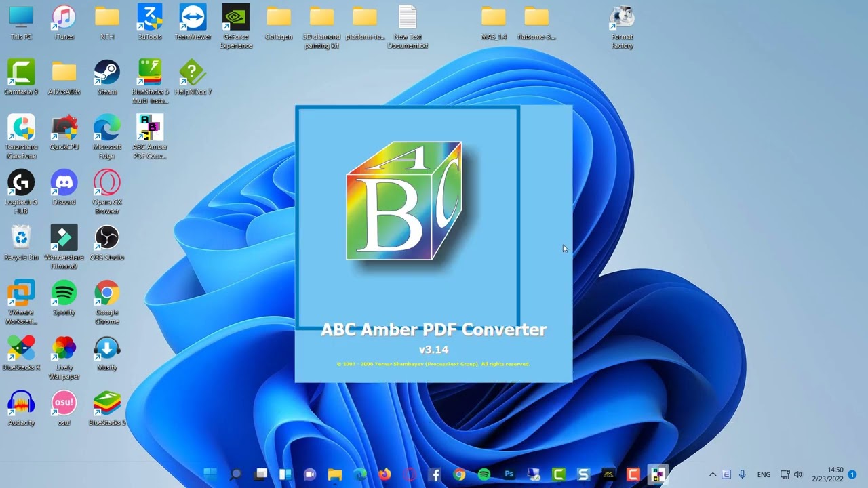Open Microsoft Edge desktop shortcut
This screenshot has height=488, width=868.
107,137
